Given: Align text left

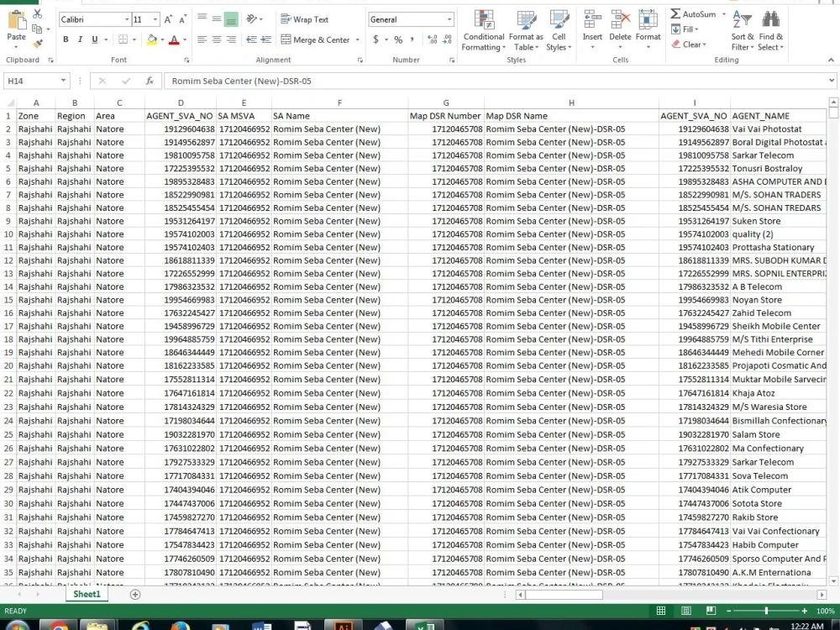Looking at the screenshot, I should pos(202,39).
